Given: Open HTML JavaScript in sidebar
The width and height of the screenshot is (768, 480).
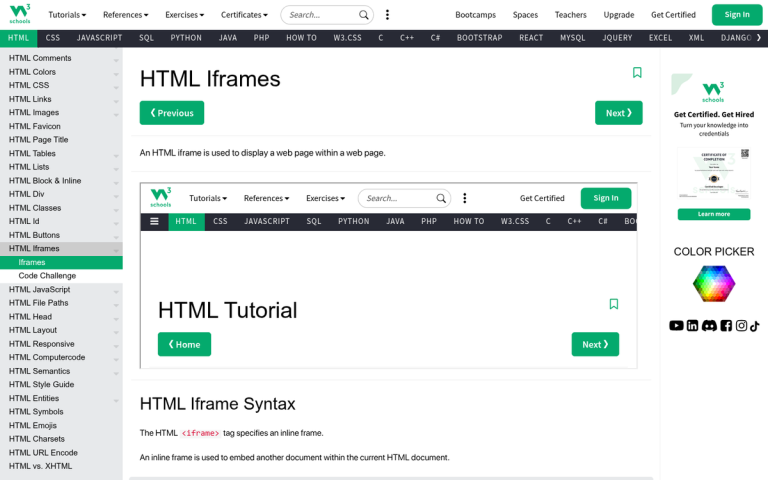Looking at the screenshot, I should tap(61, 289).
